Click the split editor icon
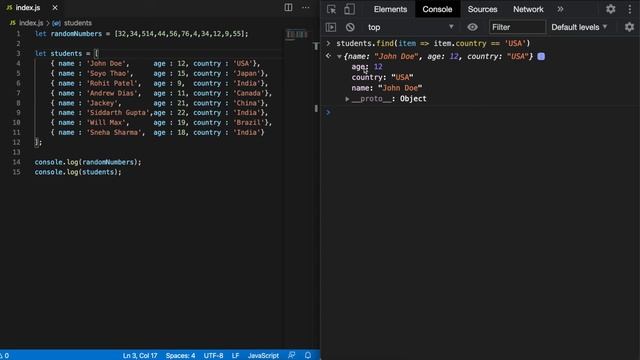Image resolution: width=640 pixels, height=360 pixels. [288, 7]
